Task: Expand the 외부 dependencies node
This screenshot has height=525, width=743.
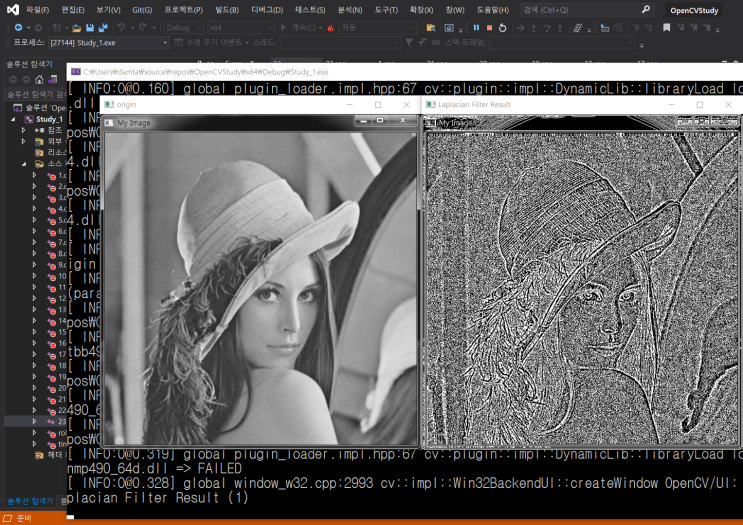Action: (23, 141)
